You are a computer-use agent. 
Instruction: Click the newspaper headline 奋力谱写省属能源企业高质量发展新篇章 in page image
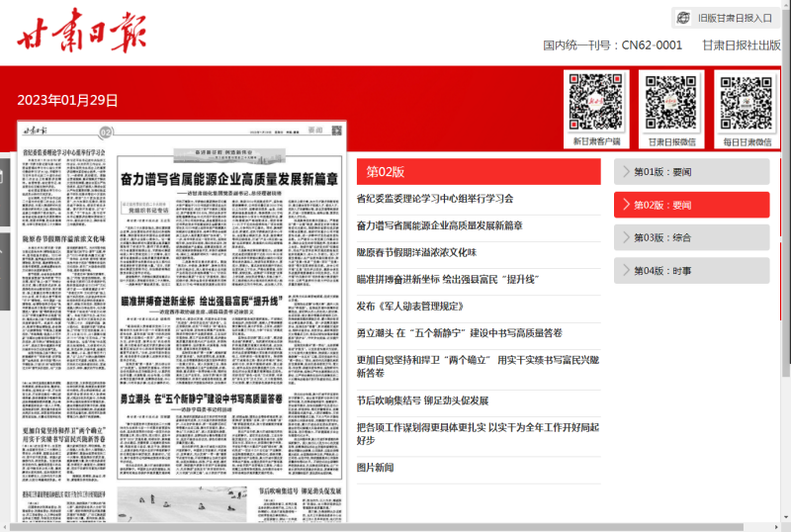[x=228, y=180]
